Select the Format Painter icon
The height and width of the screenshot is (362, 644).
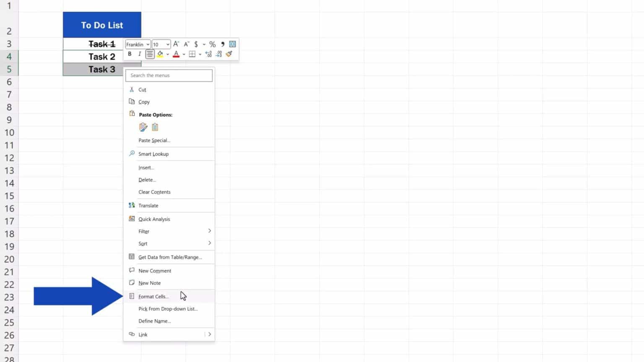point(229,54)
